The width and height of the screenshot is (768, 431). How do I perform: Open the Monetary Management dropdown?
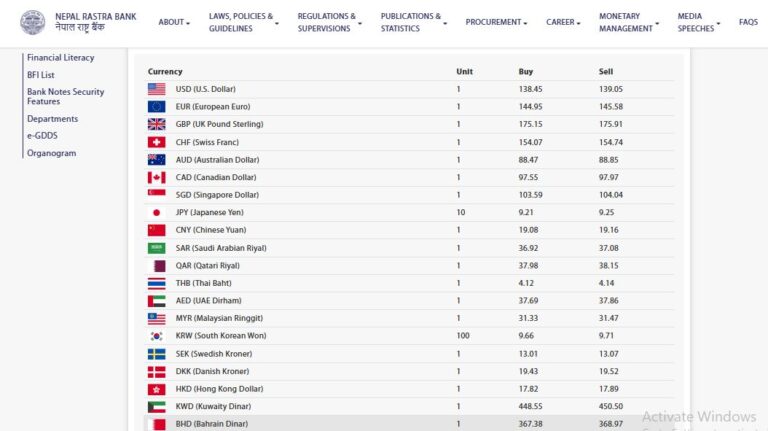(x=628, y=22)
